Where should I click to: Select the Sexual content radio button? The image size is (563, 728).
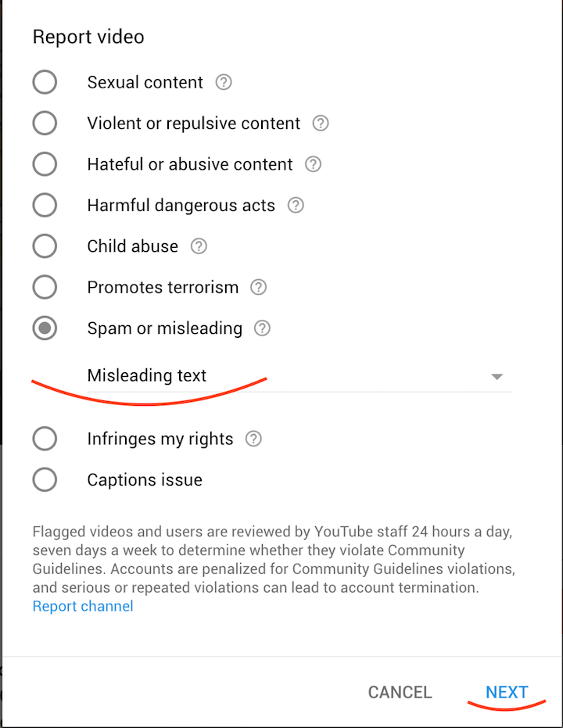point(45,82)
